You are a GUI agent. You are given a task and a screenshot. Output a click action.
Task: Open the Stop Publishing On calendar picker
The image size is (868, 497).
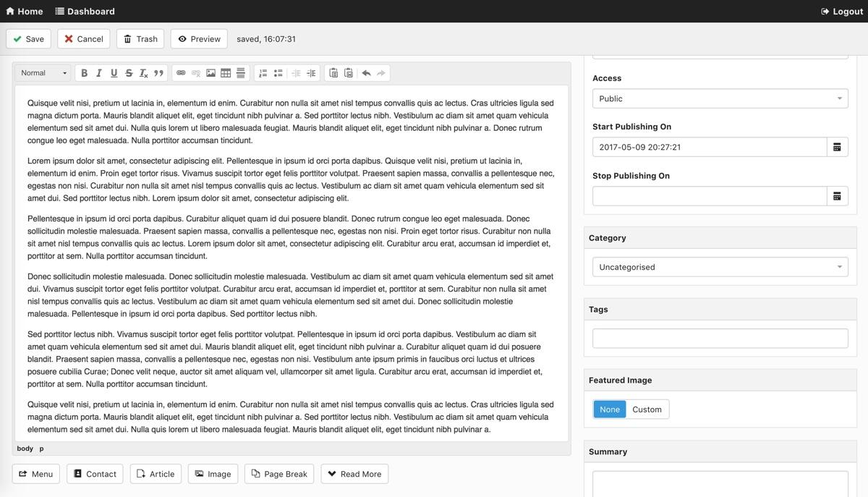(837, 196)
